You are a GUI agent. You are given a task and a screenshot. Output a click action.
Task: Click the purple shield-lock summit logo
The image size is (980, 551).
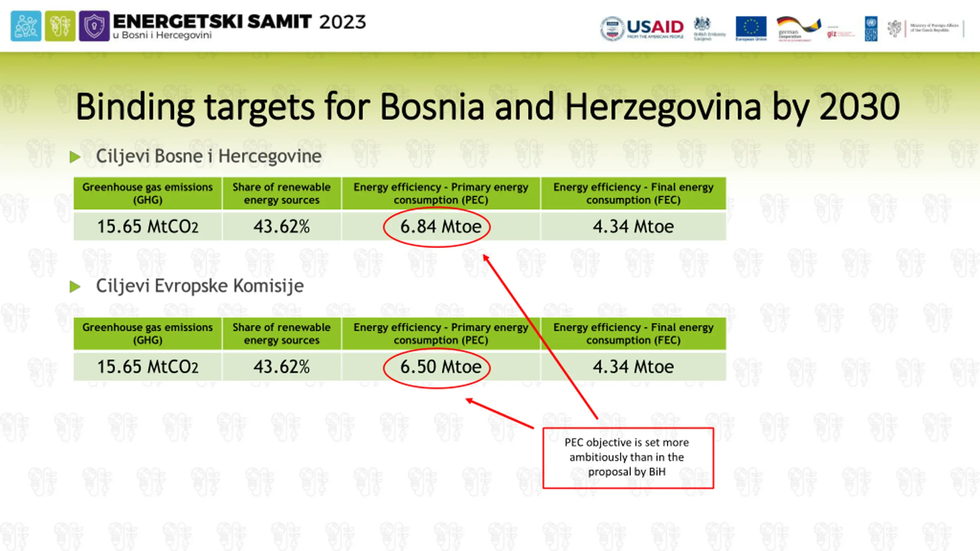coord(94,26)
